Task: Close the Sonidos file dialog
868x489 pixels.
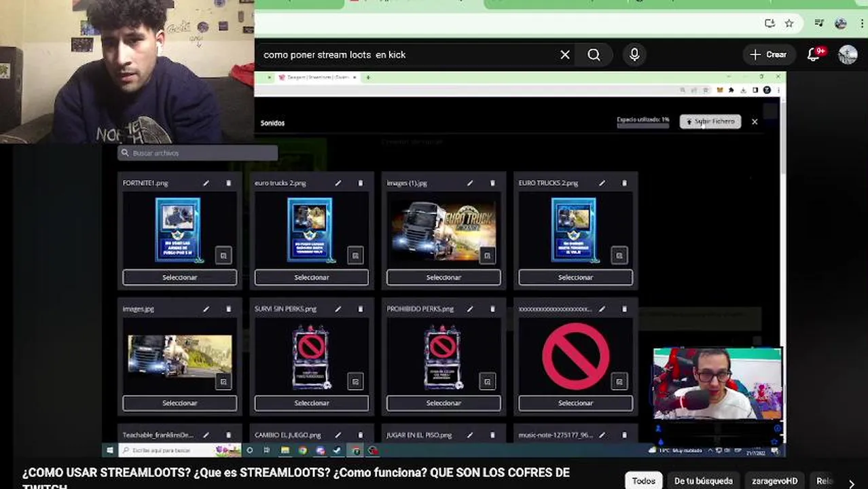Action: point(755,122)
